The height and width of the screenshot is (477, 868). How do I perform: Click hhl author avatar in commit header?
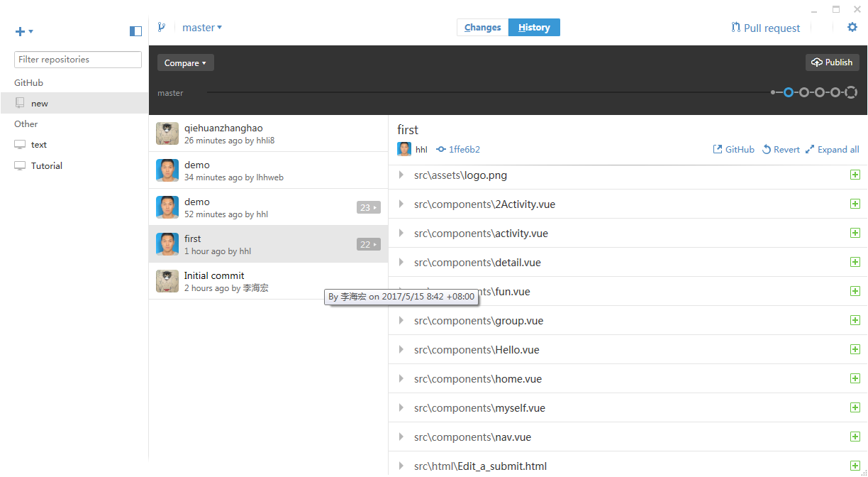[404, 149]
